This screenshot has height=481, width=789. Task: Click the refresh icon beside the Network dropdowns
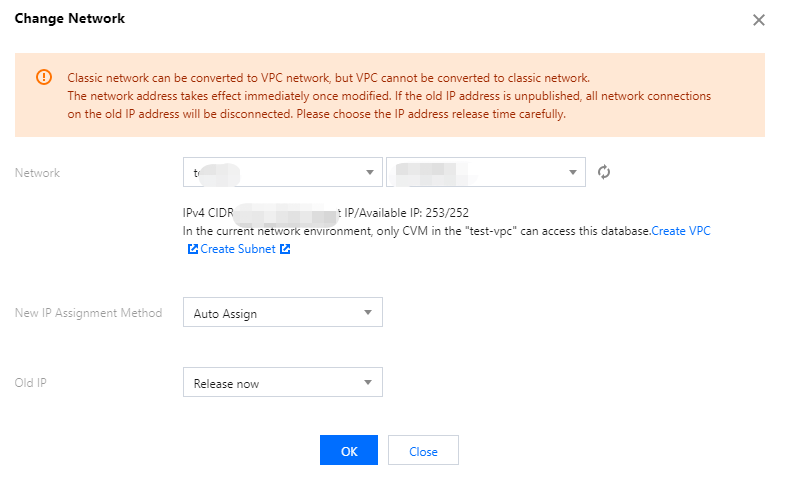point(604,172)
